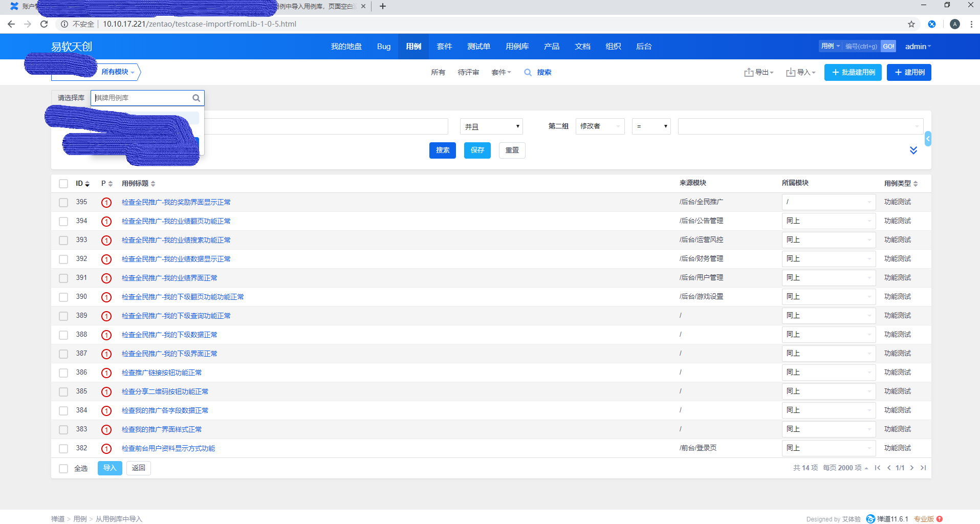
Task: Reload the current browser page
Action: [44, 24]
